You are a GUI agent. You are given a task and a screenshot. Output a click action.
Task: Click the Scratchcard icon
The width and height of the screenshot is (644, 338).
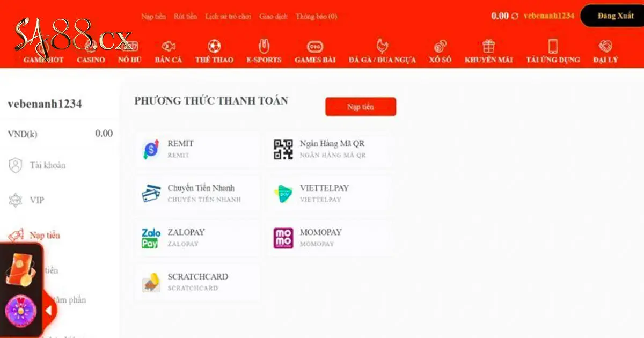[151, 282]
